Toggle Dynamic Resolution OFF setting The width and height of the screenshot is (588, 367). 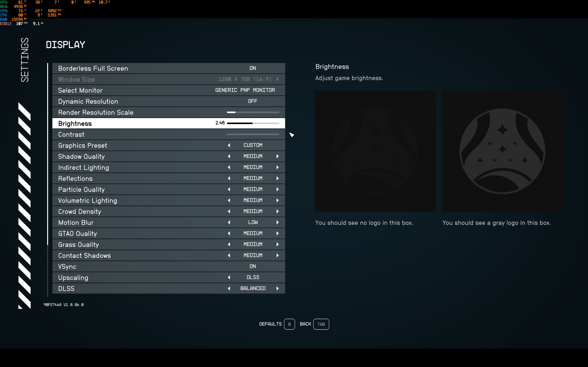(252, 101)
